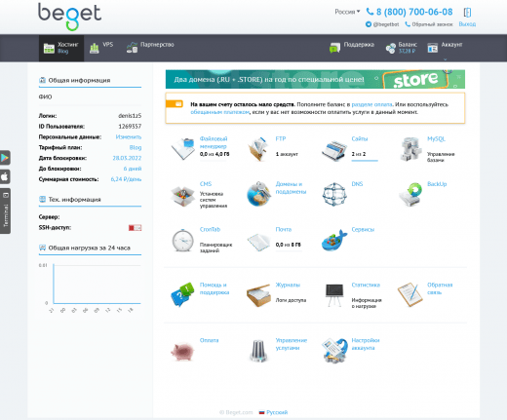Click the 0,0 из 8 ГБ mail usage text
Image resolution: width=507 pixels, height=420 pixels.
(289, 245)
